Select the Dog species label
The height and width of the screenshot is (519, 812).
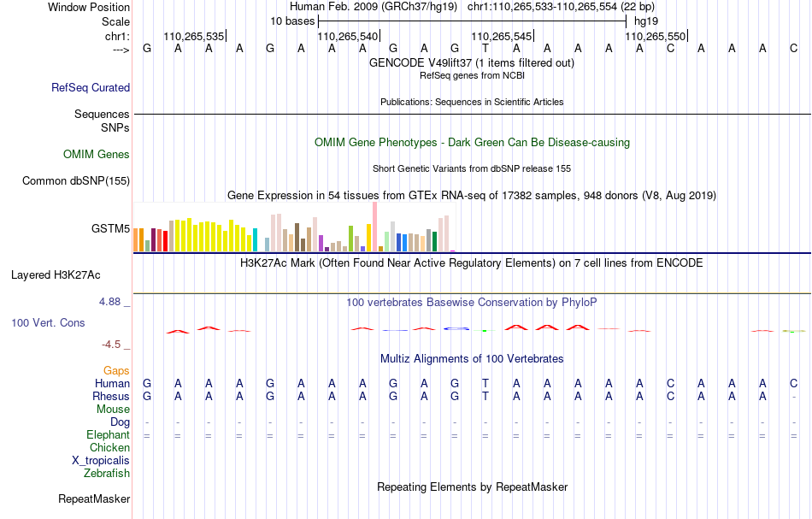(x=120, y=422)
